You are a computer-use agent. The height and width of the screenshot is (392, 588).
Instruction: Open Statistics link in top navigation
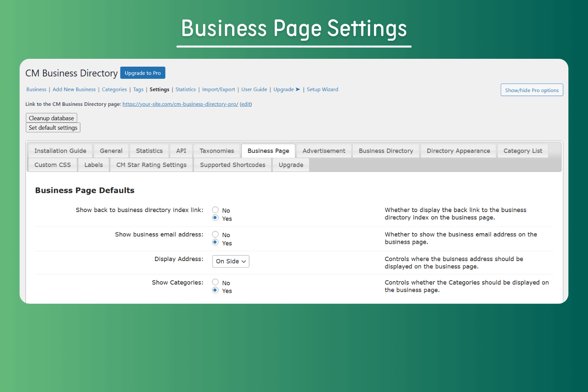tap(186, 89)
